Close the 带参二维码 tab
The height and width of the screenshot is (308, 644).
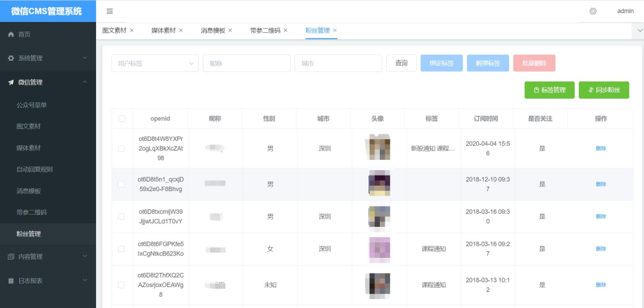pyautogui.click(x=286, y=30)
